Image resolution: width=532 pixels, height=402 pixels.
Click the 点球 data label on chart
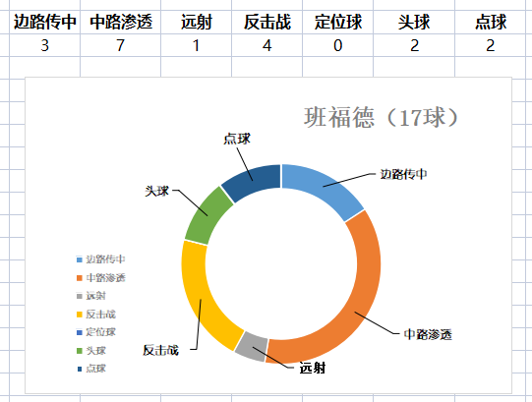click(x=237, y=140)
